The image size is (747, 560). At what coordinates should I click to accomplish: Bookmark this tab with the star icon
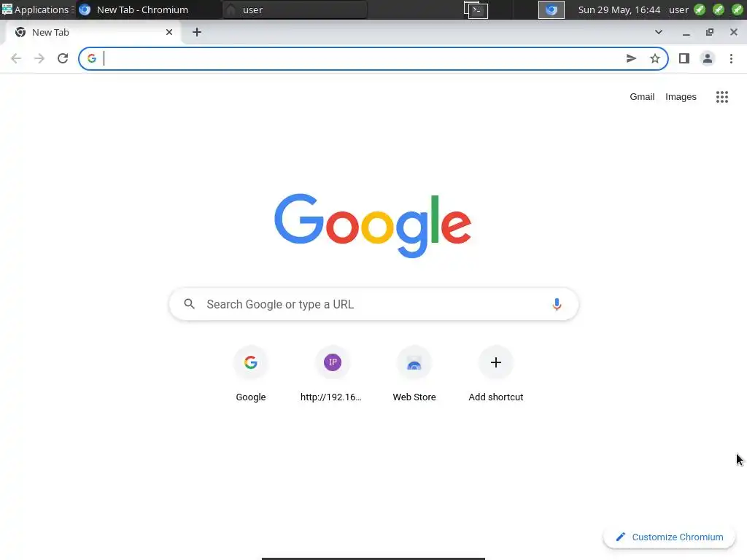pos(655,58)
